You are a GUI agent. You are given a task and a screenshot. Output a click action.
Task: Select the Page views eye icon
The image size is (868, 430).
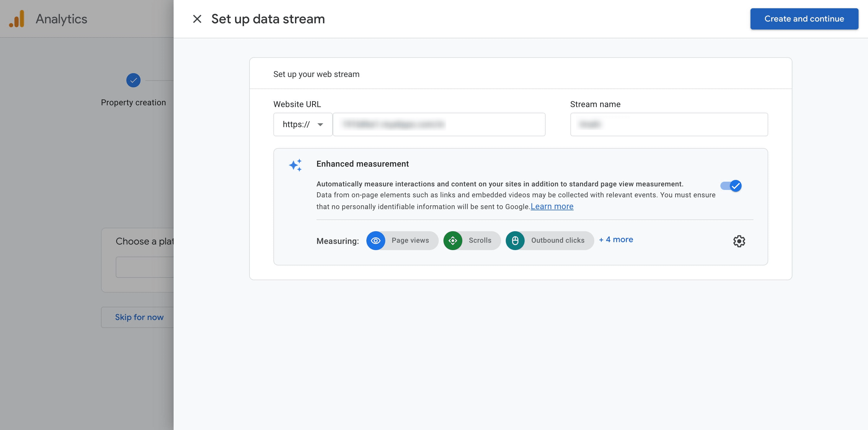pyautogui.click(x=376, y=240)
